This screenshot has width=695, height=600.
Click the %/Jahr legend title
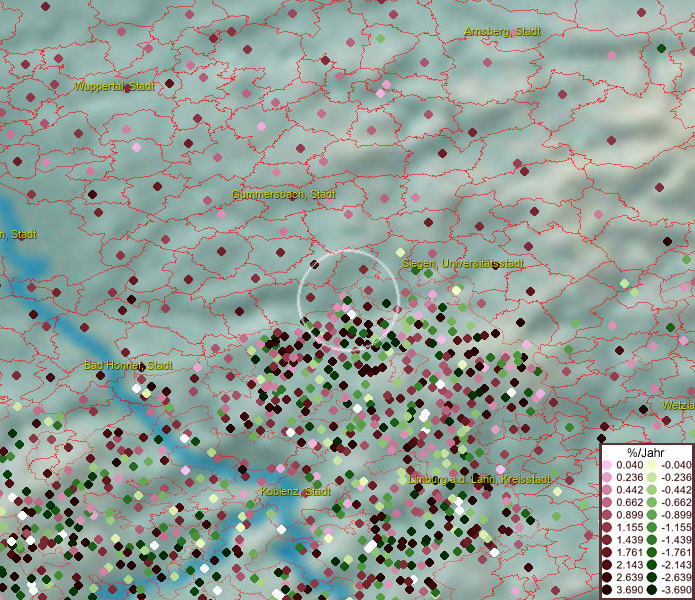[x=646, y=452]
